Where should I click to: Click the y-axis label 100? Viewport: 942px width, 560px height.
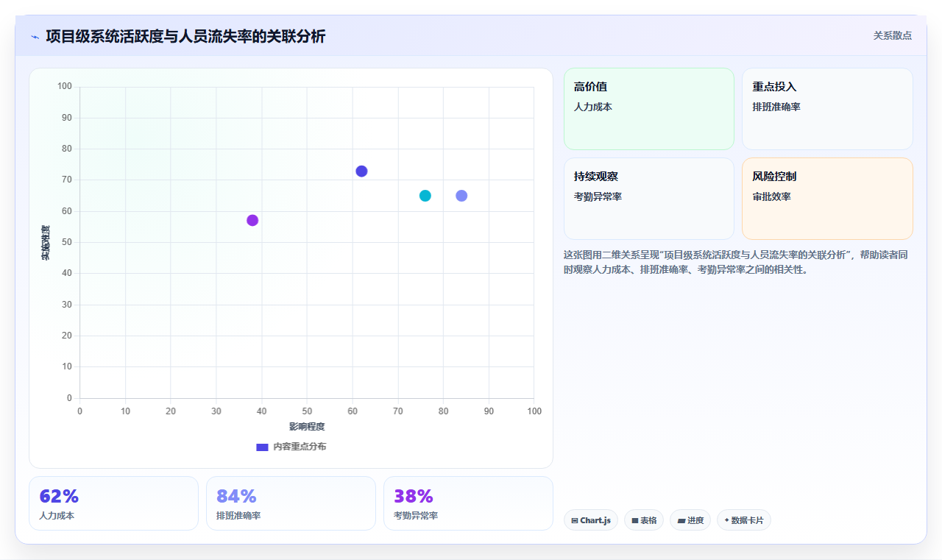(65, 87)
